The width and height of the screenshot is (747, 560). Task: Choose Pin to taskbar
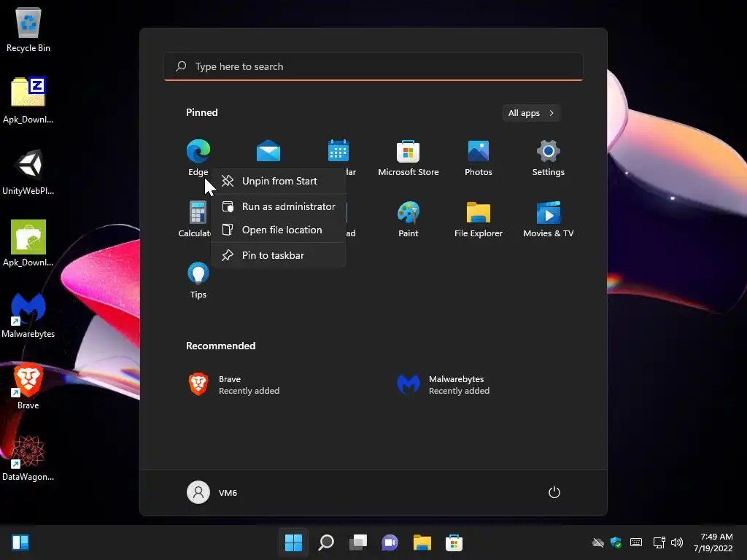[279, 255]
